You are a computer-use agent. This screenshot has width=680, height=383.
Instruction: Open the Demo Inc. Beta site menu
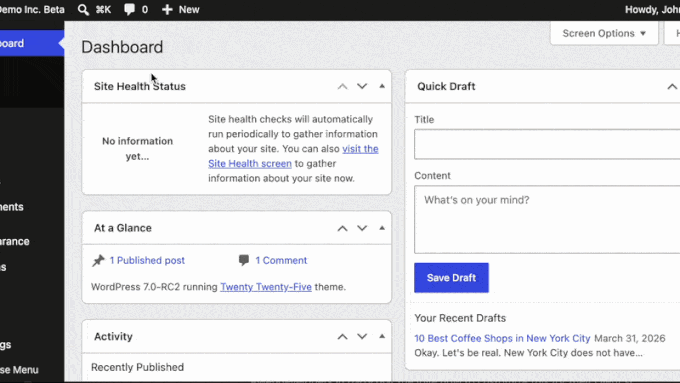coord(32,10)
